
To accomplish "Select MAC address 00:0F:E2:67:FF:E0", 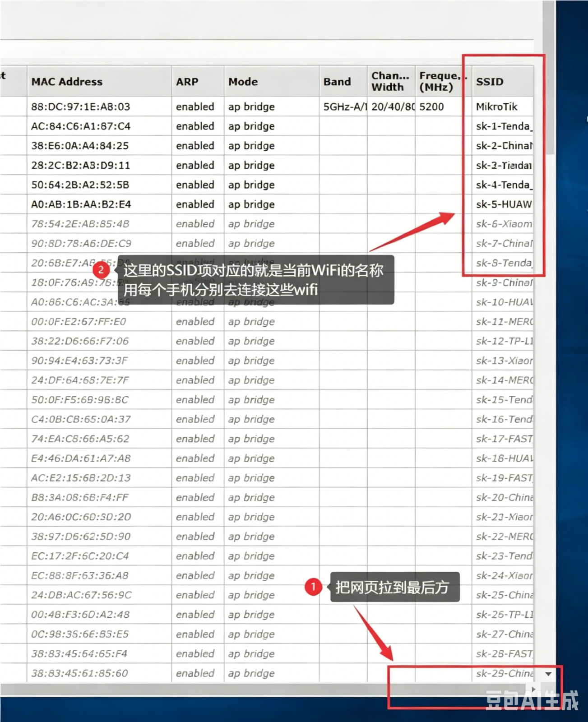I will (x=79, y=322).
